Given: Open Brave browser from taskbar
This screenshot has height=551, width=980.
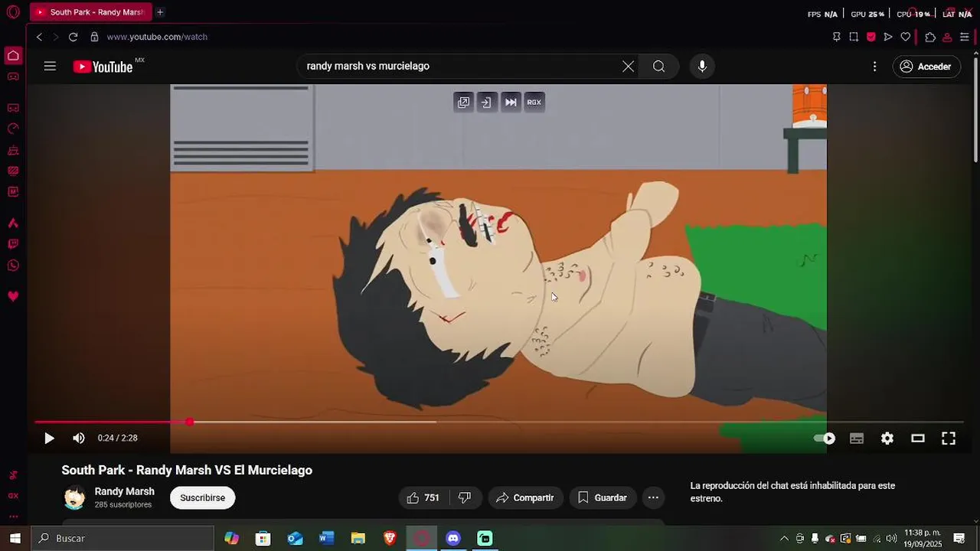Looking at the screenshot, I should tap(390, 539).
